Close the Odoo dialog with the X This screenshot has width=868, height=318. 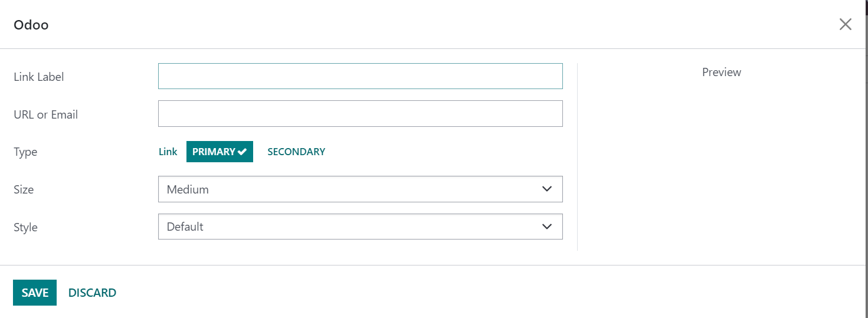coord(845,24)
